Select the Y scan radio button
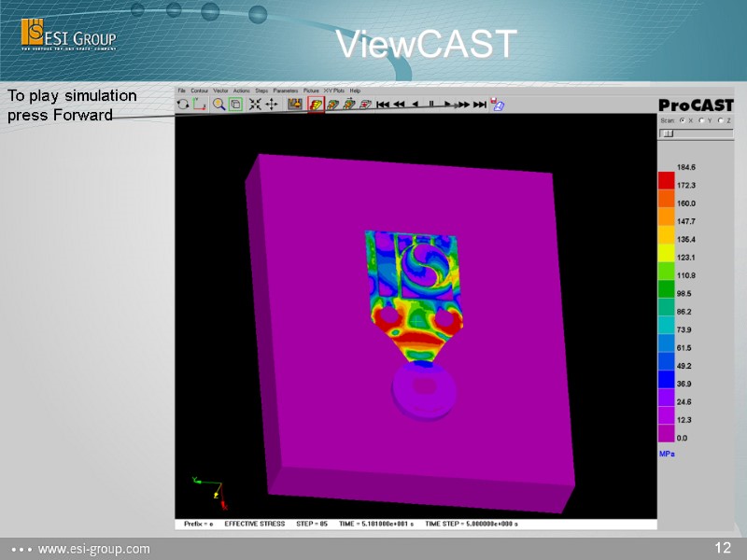This screenshot has width=747, height=560. tap(701, 120)
